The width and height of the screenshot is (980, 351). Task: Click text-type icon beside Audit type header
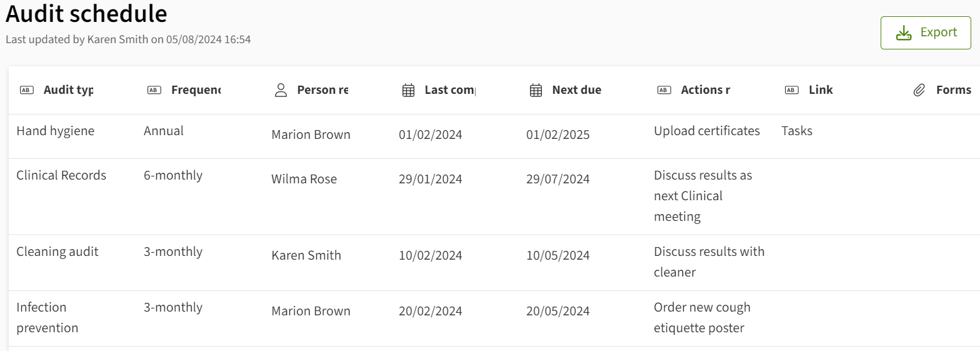(26, 90)
